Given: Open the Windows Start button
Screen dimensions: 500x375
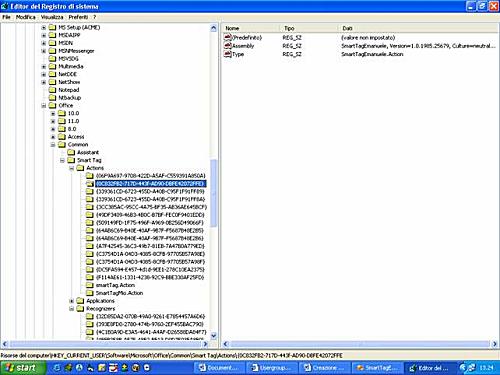Looking at the screenshot, I should (22, 368).
